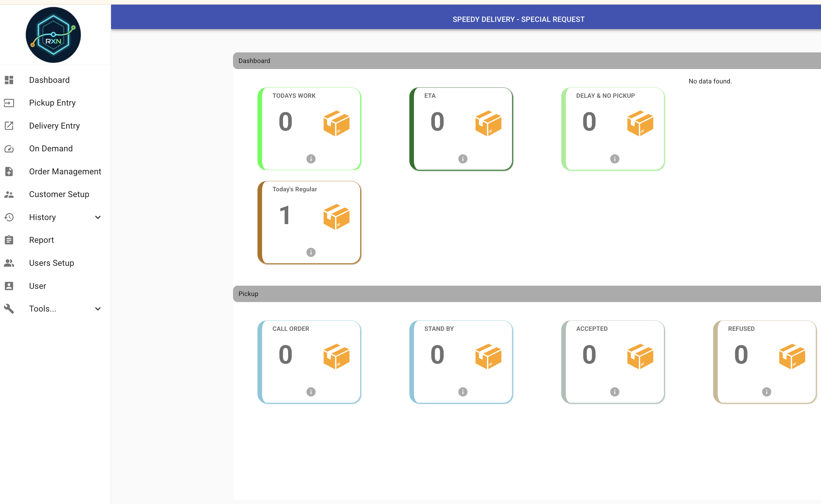Image resolution: width=821 pixels, height=504 pixels.
Task: Select the Tools... menu label
Action: pos(42,309)
